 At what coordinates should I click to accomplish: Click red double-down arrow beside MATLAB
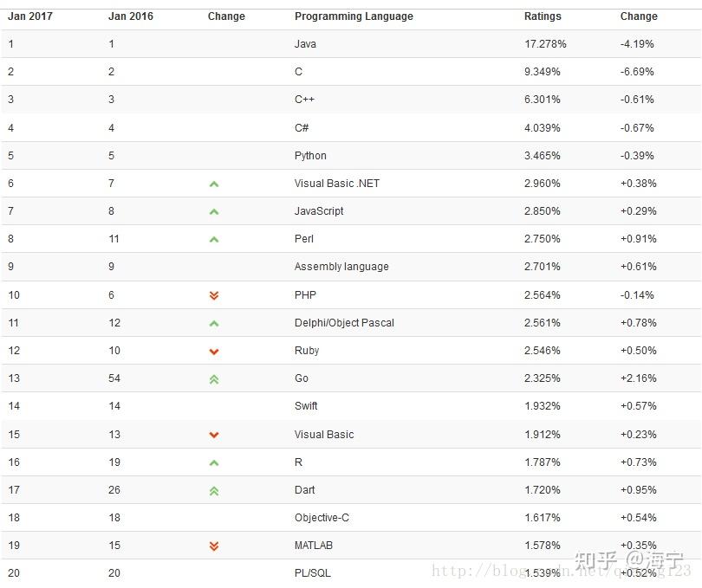(x=214, y=546)
